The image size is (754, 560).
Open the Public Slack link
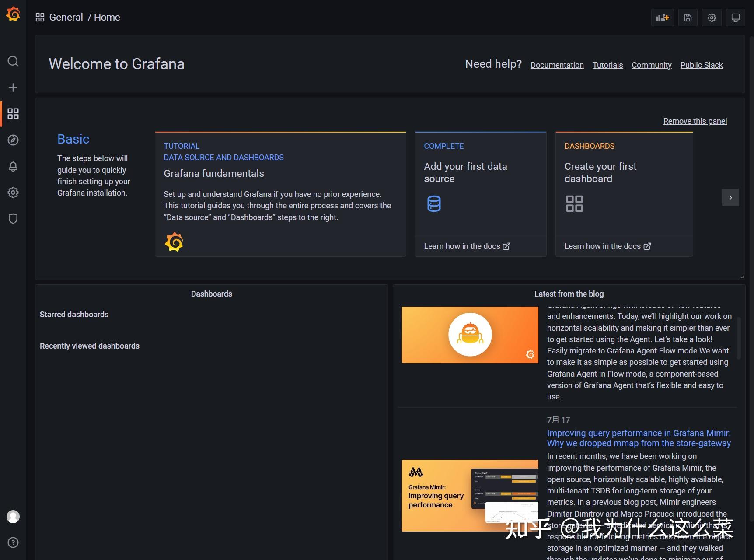click(x=702, y=65)
